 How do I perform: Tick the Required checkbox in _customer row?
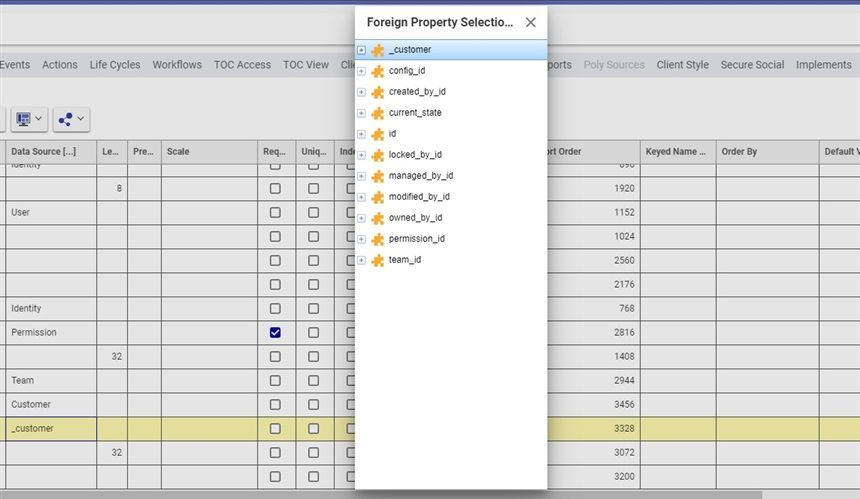(x=275, y=429)
